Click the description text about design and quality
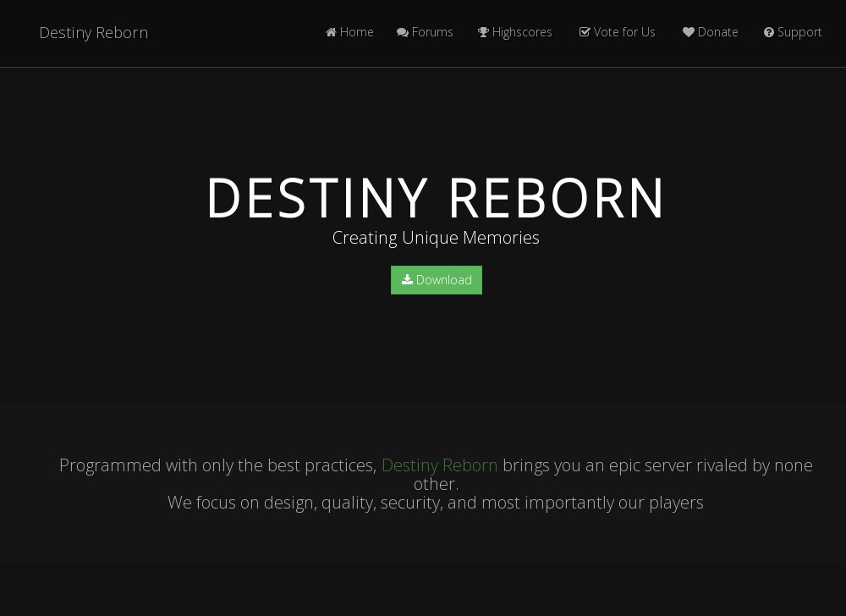Screen dimensions: 846x616 435,502
